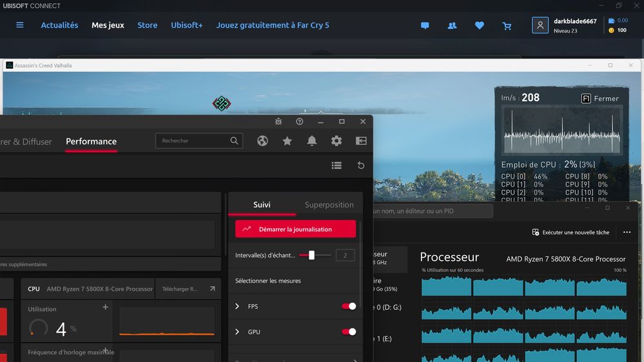Image resolution: width=644 pixels, height=362 pixels.
Task: Open the Ubisoft+ tab
Action: [187, 25]
